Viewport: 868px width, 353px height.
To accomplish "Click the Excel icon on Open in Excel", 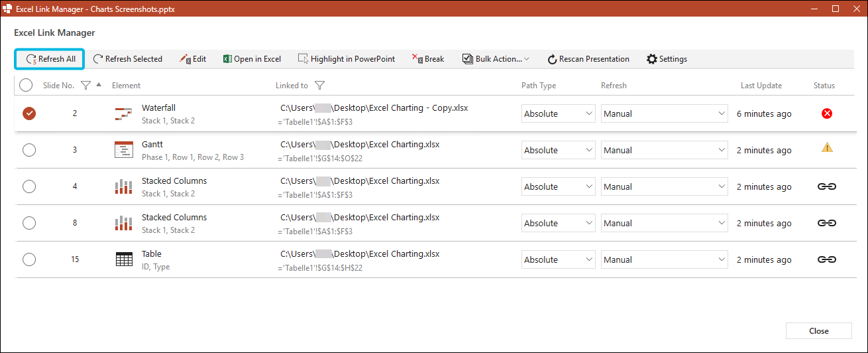I will point(227,59).
